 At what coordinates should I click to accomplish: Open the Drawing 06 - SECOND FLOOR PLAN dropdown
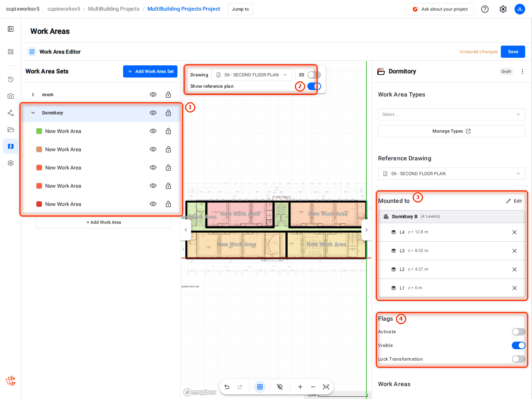pos(252,75)
